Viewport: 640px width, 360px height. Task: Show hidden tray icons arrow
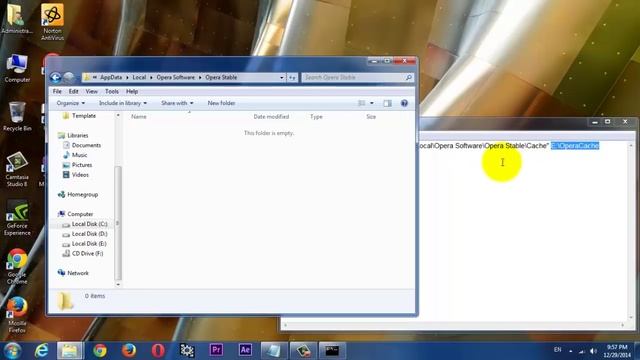pos(571,351)
